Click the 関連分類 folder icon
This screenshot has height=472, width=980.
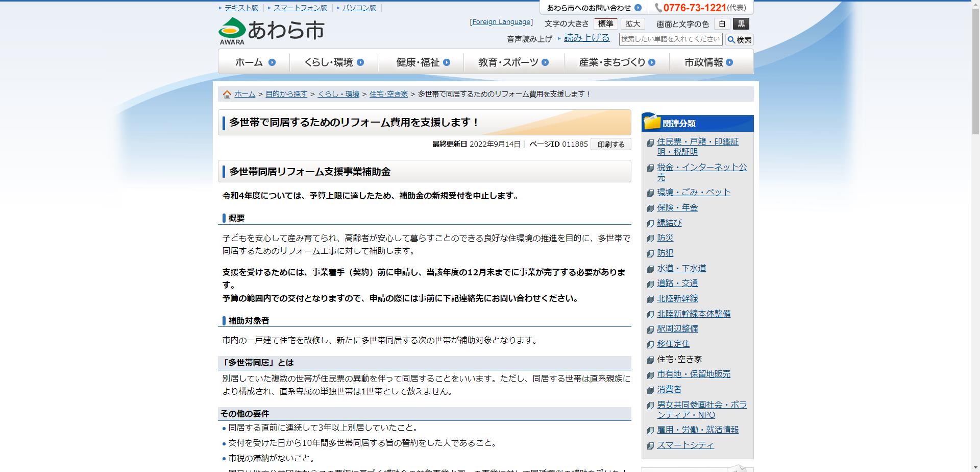click(652, 122)
